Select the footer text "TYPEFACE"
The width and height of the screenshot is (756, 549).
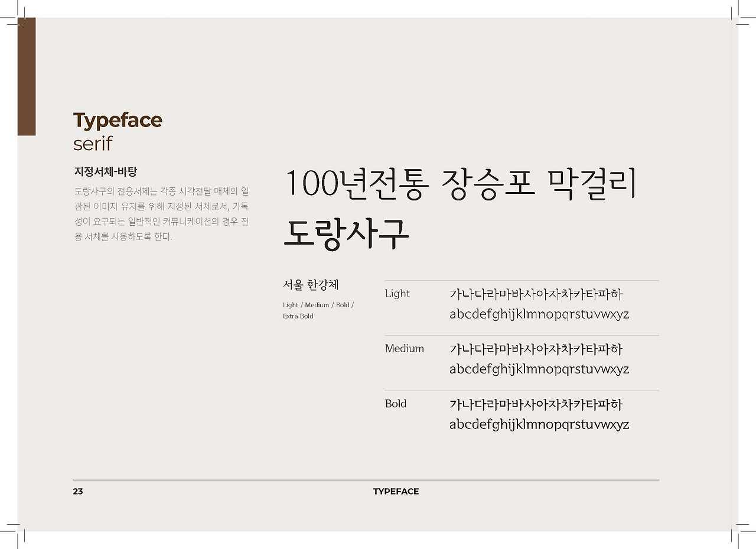pyautogui.click(x=396, y=492)
